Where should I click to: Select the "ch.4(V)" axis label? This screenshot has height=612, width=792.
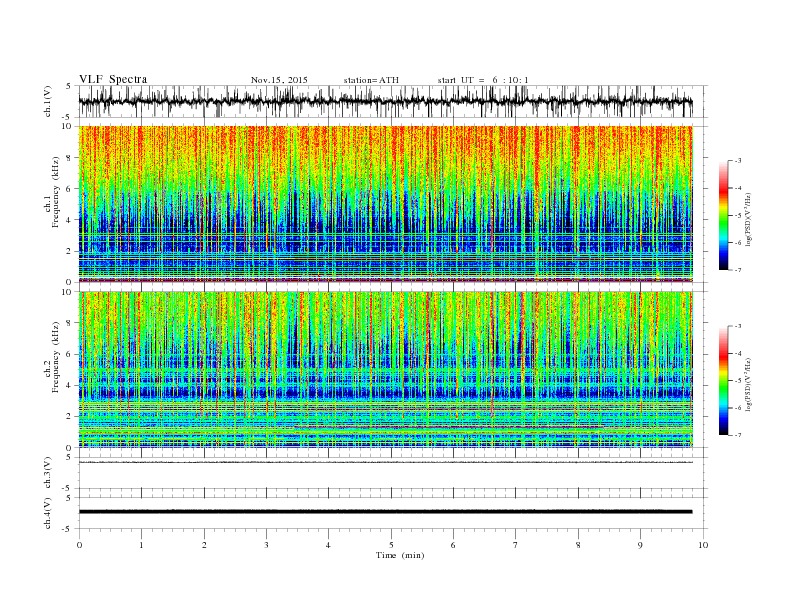click(48, 513)
